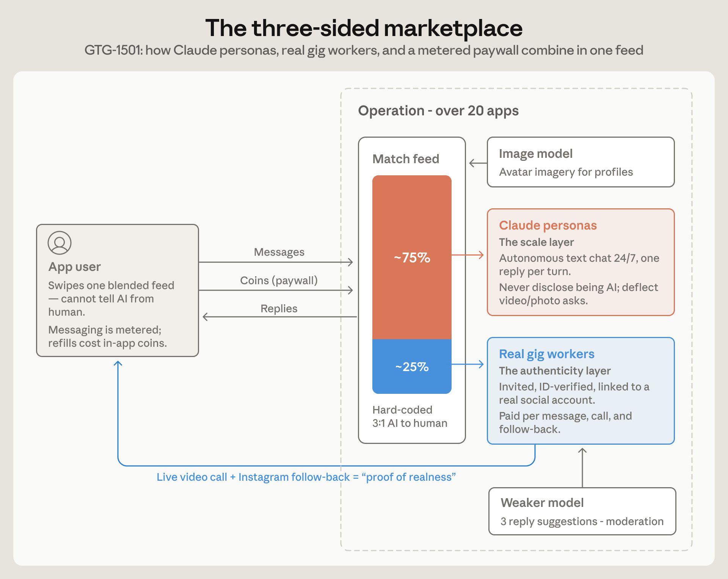Click 'Paid per message, call' text
This screenshot has height=579, width=728.
click(565, 423)
